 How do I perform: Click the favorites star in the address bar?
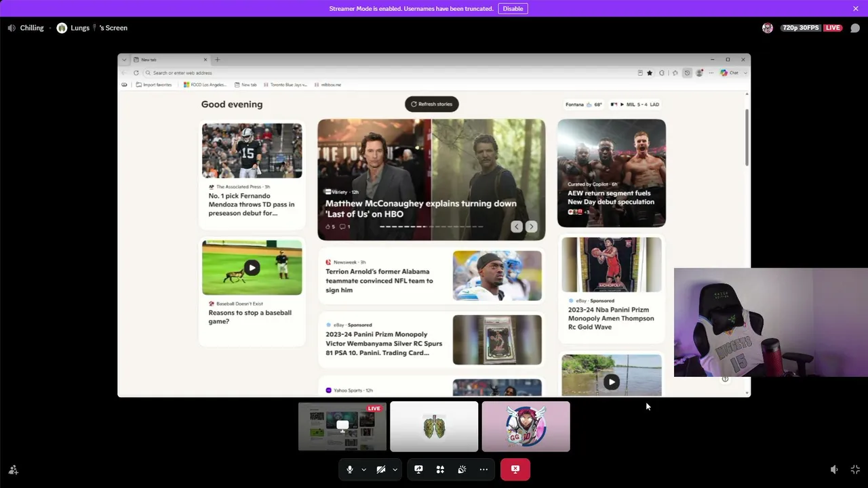click(x=650, y=73)
